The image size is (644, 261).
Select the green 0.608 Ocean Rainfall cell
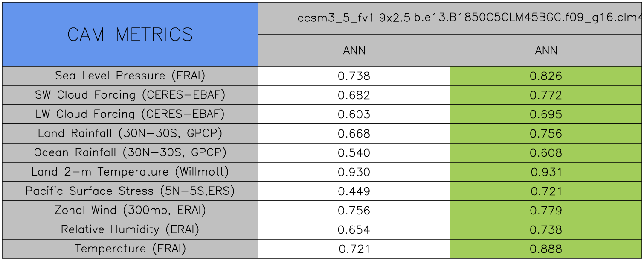546,153
